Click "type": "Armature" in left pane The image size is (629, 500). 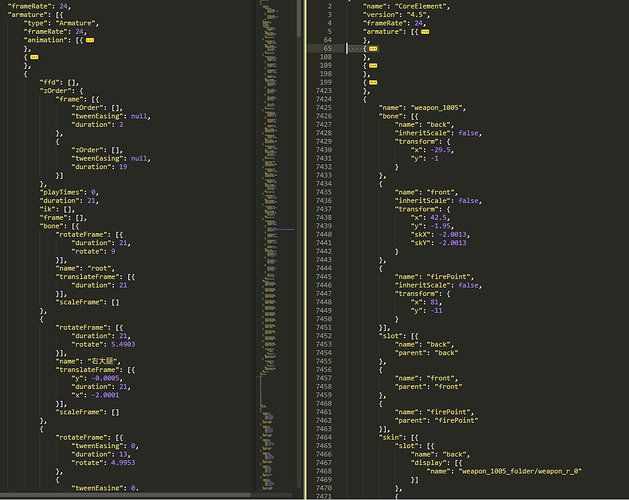point(61,23)
